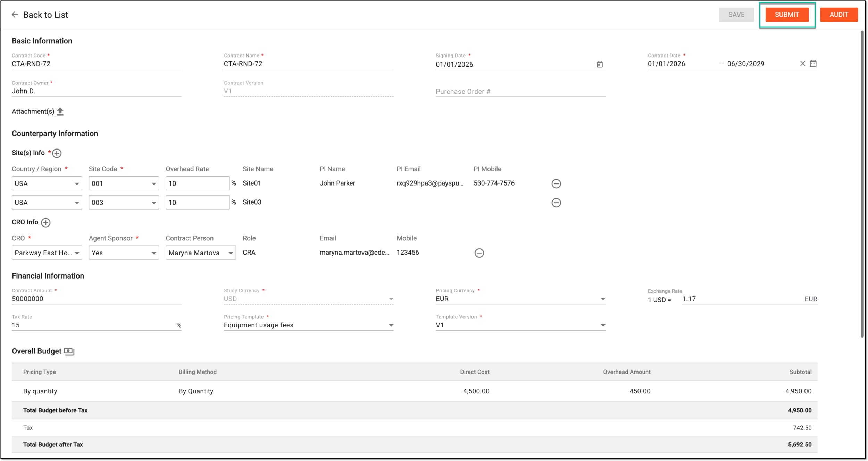Expand Site Code 001 dropdown
The image size is (868, 461).
click(124, 183)
